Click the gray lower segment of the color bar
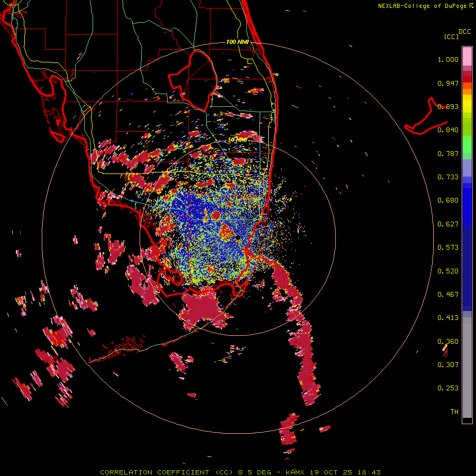Viewport: 476px width, 476px height. coord(467,368)
